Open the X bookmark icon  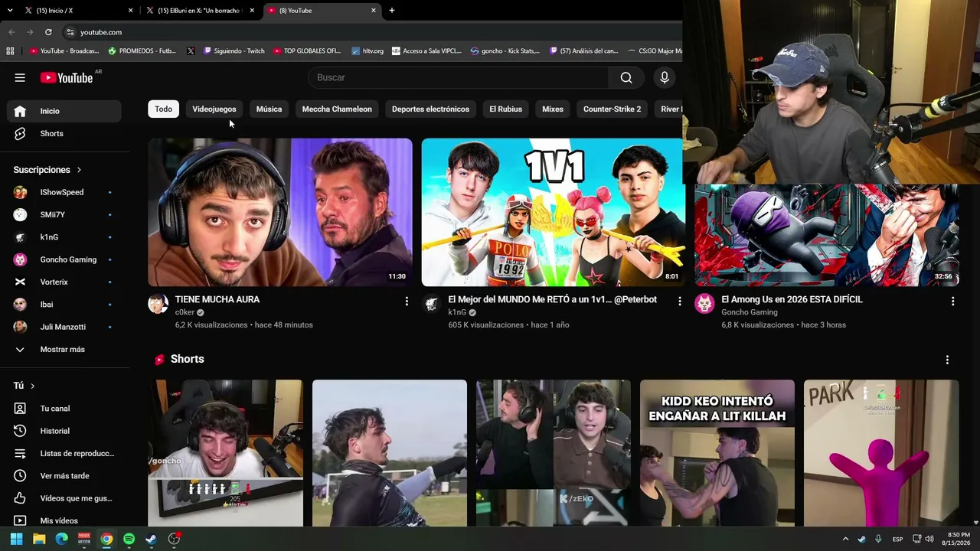coord(191,51)
